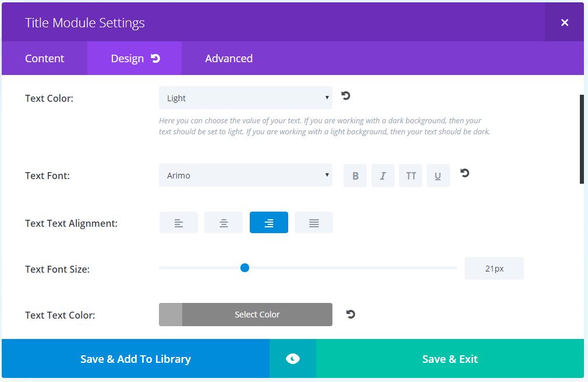Image resolution: width=588 pixels, height=382 pixels.
Task: Click the Save & Exit button
Action: [x=450, y=359]
